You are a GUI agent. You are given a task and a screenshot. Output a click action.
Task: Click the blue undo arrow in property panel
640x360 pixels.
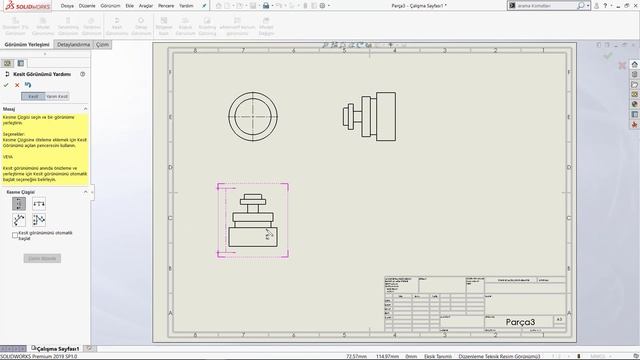[28, 85]
